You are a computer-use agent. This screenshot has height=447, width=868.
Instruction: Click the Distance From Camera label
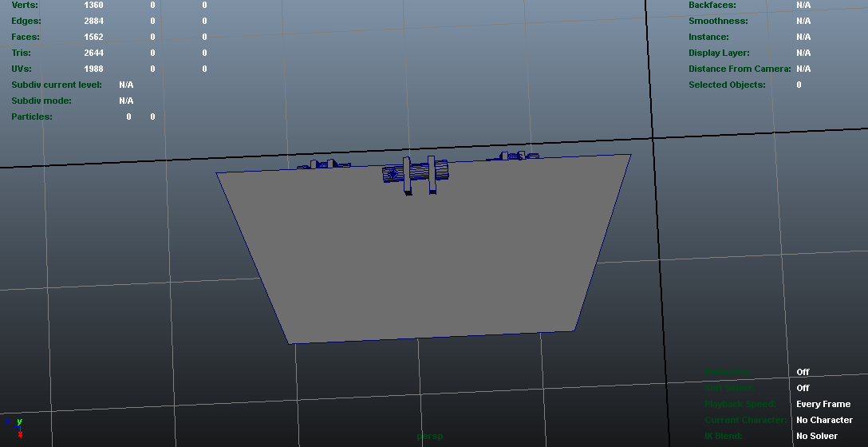740,69
